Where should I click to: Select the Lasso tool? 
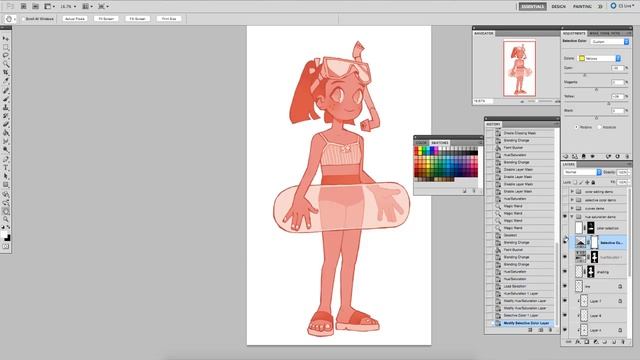[x=6, y=56]
